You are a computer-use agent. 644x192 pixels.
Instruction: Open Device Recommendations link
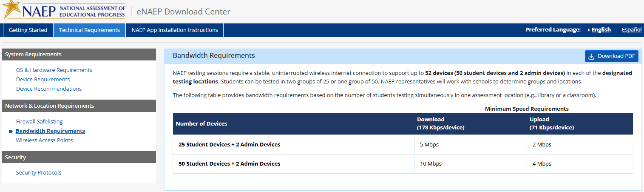tap(49, 89)
